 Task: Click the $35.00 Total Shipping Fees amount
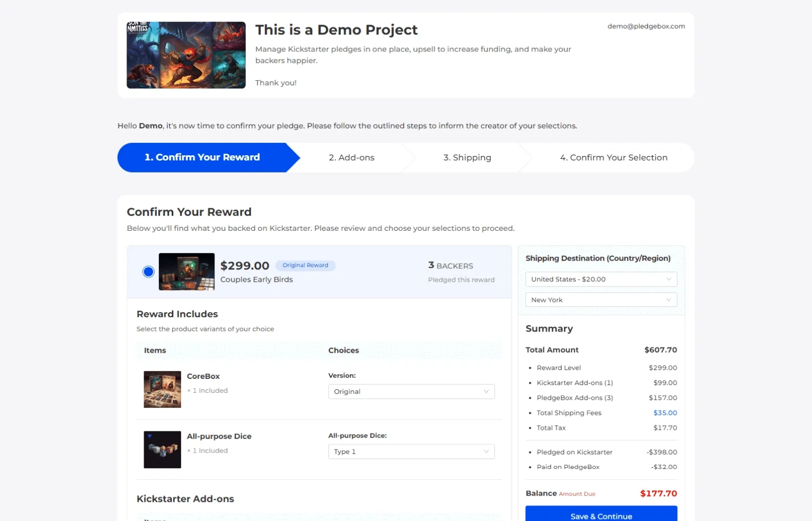point(665,413)
